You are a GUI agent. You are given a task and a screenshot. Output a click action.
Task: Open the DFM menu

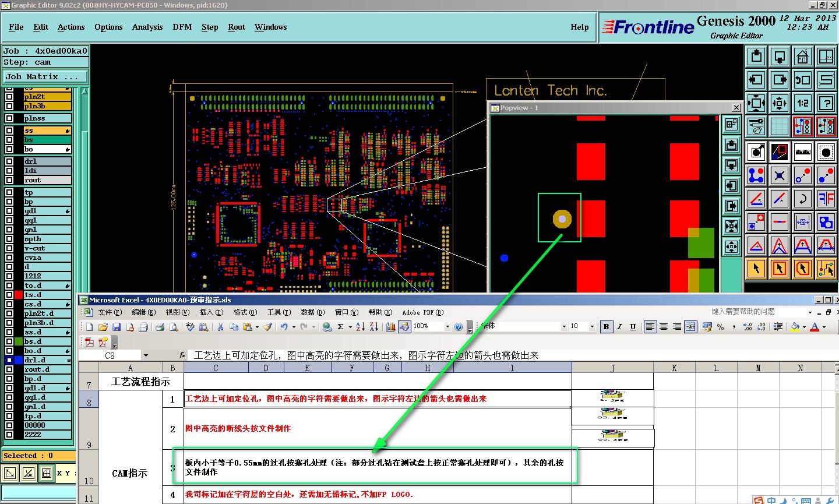(x=182, y=27)
